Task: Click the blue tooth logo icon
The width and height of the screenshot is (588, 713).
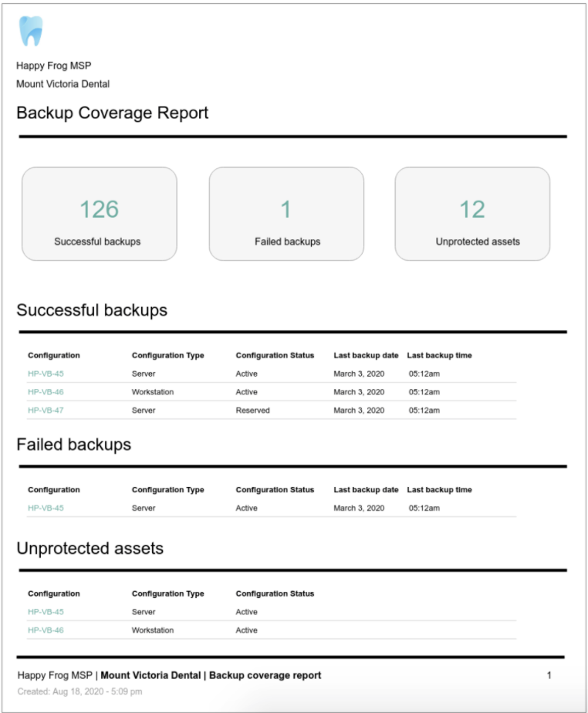Action: [x=31, y=31]
